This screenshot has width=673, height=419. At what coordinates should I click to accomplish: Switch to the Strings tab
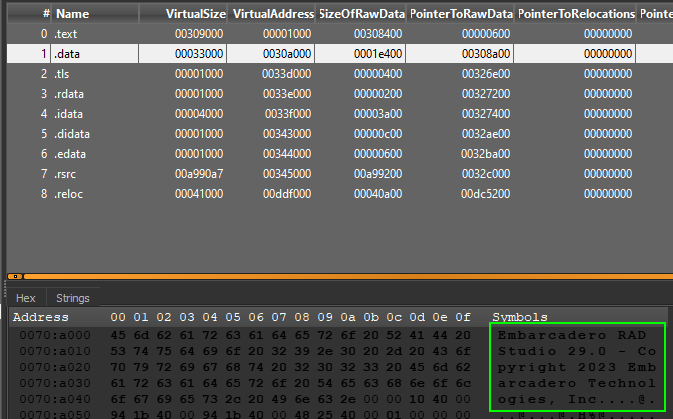[73, 298]
